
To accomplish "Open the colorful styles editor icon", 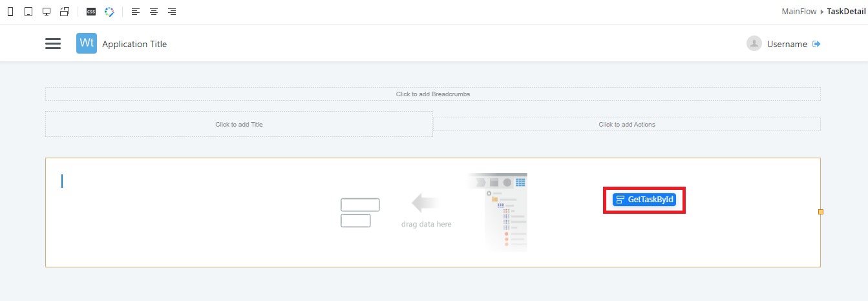I will click(x=109, y=12).
